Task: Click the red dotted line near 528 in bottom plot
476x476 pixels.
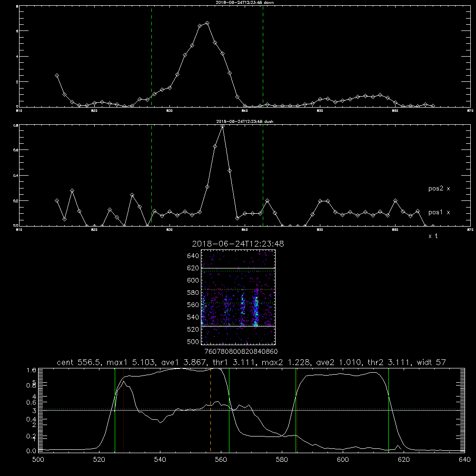Action: point(124,410)
